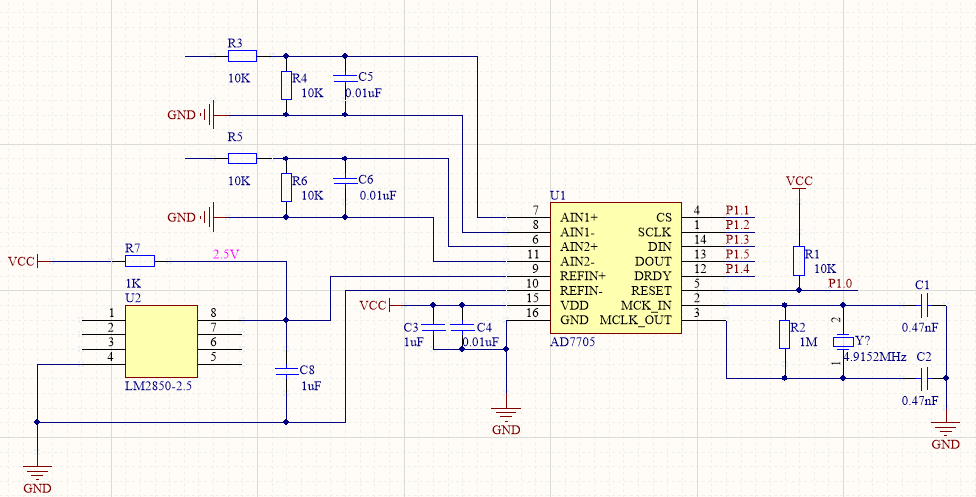
Task: Select the R2 1M resistor symbol
Action: coord(785,334)
